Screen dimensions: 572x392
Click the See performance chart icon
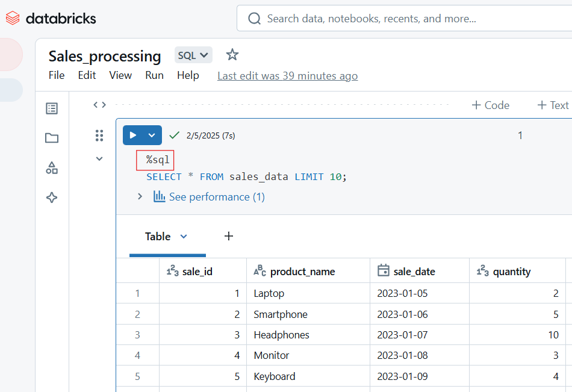pyautogui.click(x=159, y=196)
